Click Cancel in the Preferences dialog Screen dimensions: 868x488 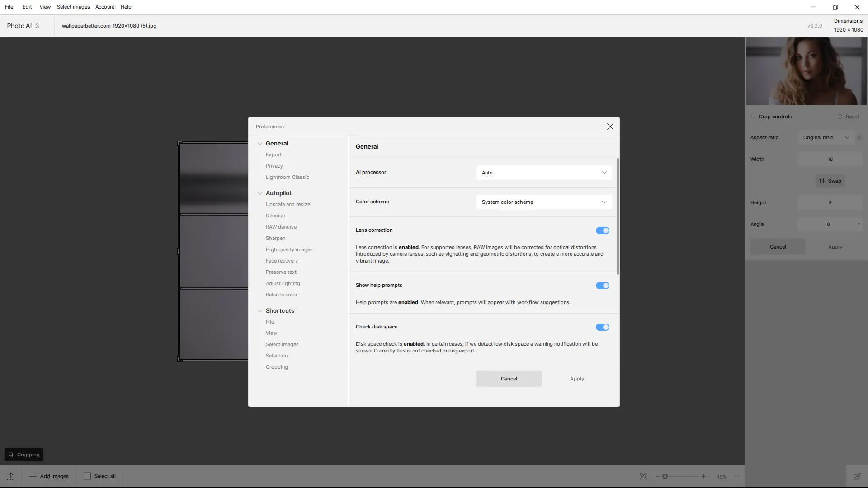pos(509,379)
